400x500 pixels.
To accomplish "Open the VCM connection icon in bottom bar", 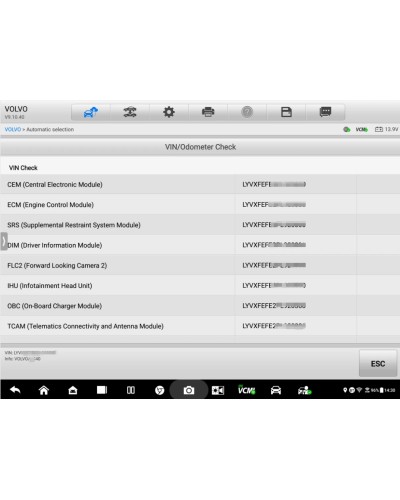I will click(247, 390).
